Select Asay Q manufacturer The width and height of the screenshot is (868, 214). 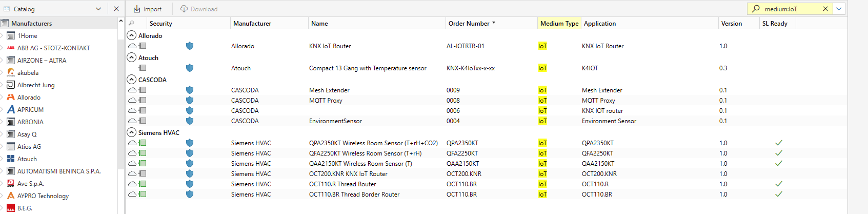[27, 134]
